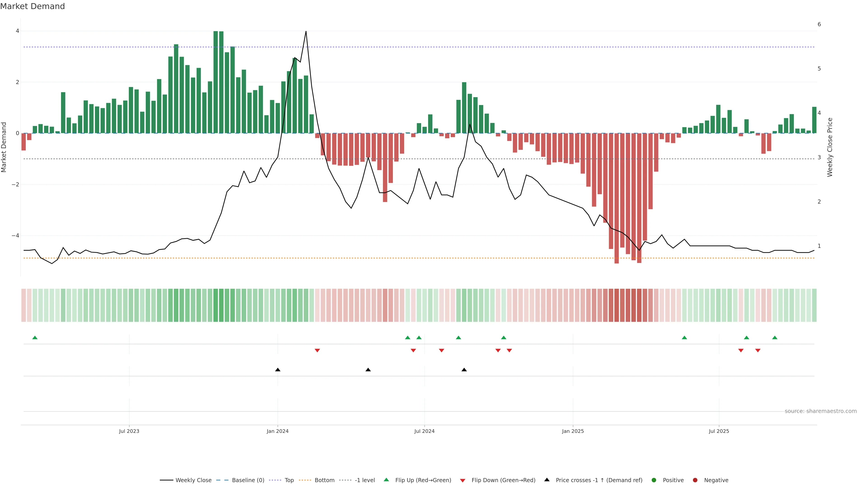The width and height of the screenshot is (868, 488).
Task: Click the Jan 2025 axis label
Action: 573,431
